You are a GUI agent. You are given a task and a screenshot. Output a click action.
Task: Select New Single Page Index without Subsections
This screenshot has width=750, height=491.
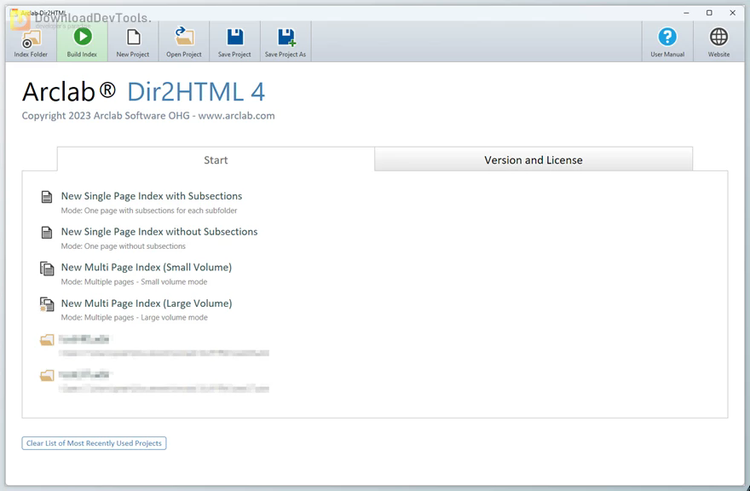pyautogui.click(x=159, y=232)
